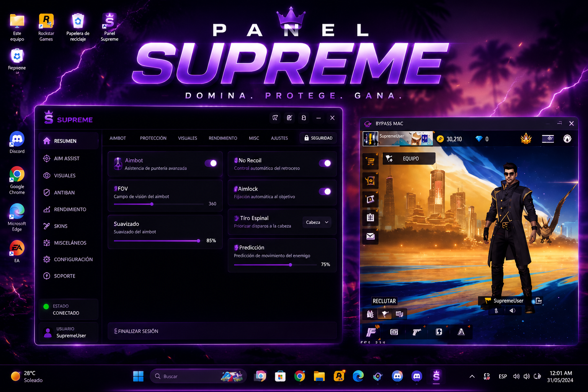Adjust the FOV slider handle

click(x=152, y=204)
